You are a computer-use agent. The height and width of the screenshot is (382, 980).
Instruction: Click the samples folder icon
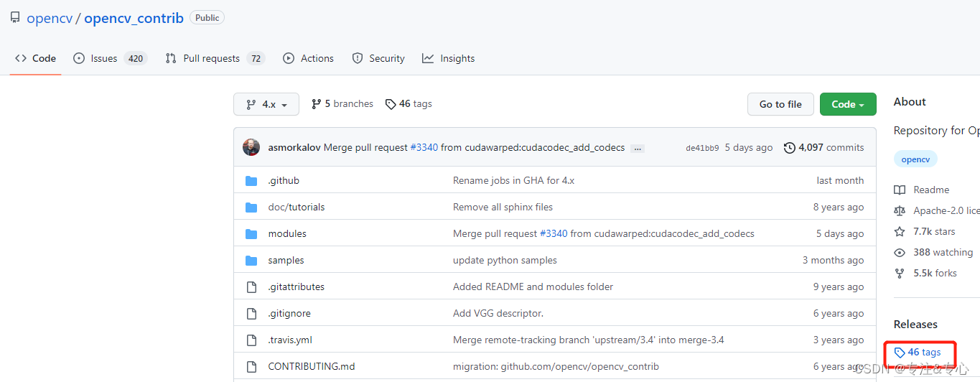(251, 261)
